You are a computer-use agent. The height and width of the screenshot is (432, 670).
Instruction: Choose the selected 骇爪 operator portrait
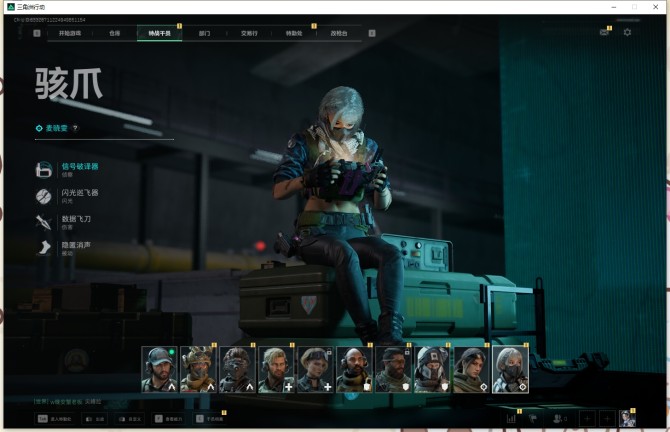[x=510, y=370]
